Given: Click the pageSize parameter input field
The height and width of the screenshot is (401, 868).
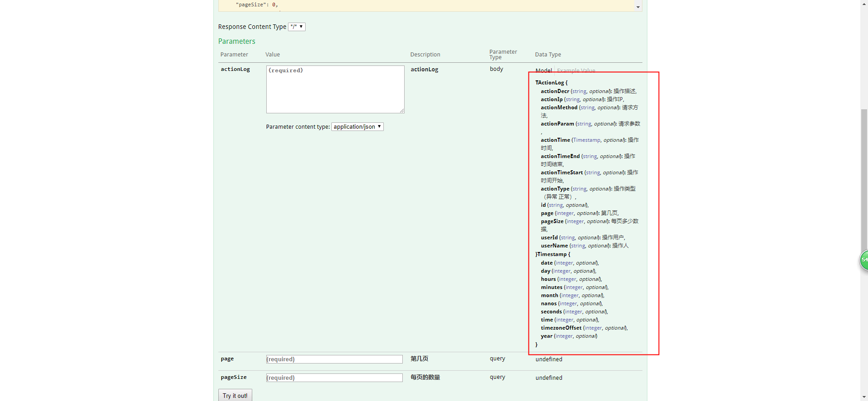Looking at the screenshot, I should pyautogui.click(x=334, y=378).
